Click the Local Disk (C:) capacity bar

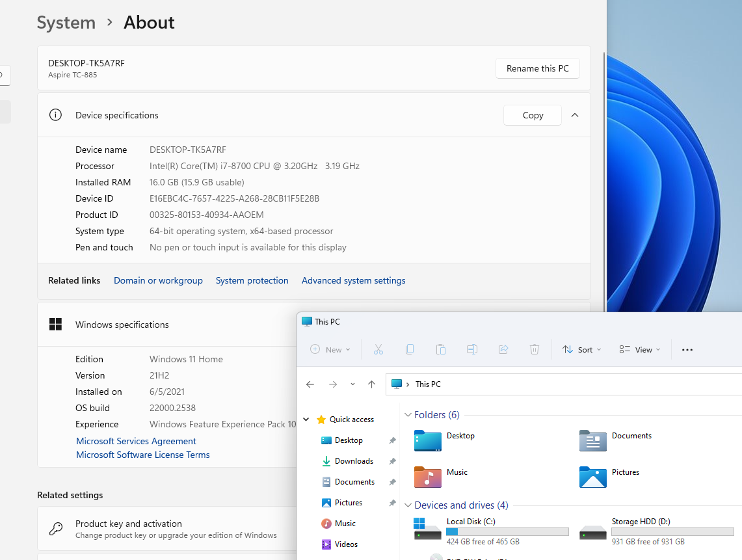pyautogui.click(x=507, y=531)
